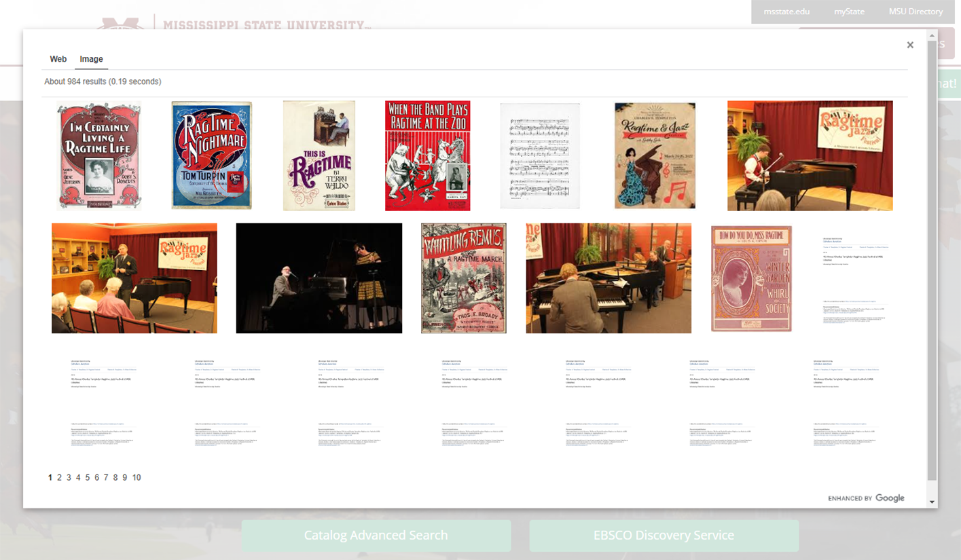961x560 pixels.
Task: Open the "Ragtime Nightmare" Tom Turpin cover image
Action: pos(212,155)
